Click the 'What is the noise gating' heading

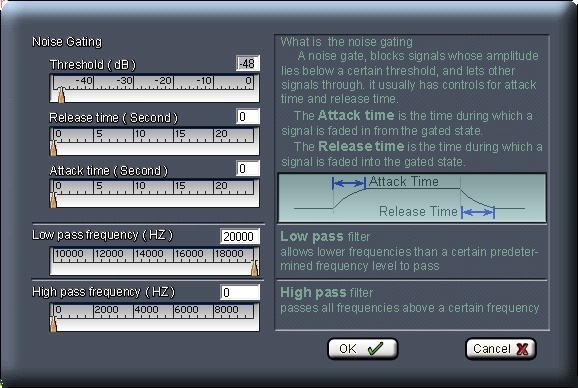347,42
